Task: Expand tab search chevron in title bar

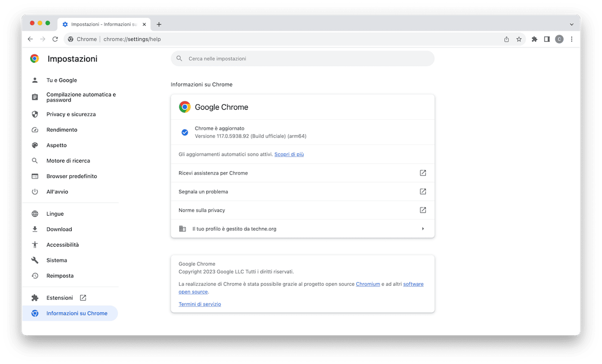Action: [571, 24]
